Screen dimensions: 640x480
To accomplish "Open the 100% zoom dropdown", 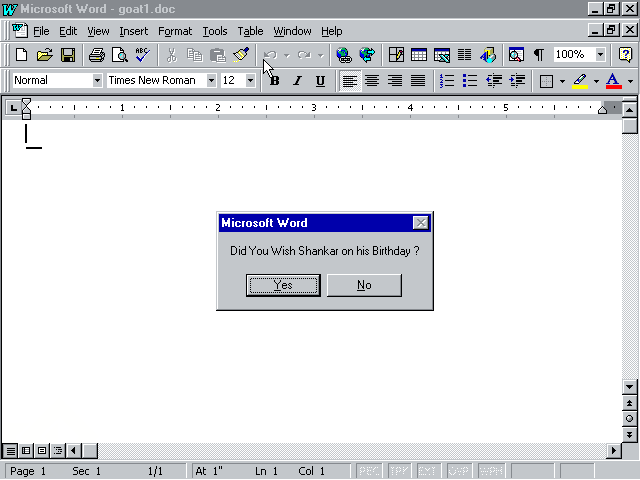I will tap(600, 54).
